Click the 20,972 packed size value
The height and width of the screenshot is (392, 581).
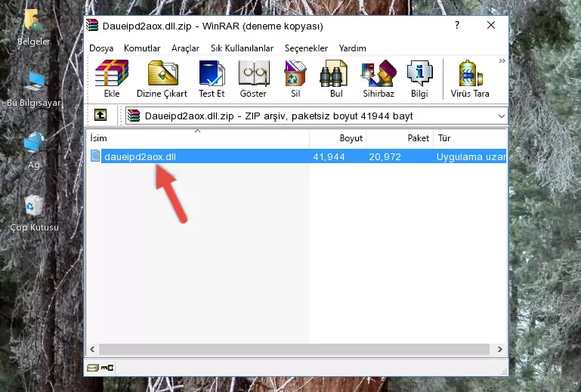(x=385, y=157)
